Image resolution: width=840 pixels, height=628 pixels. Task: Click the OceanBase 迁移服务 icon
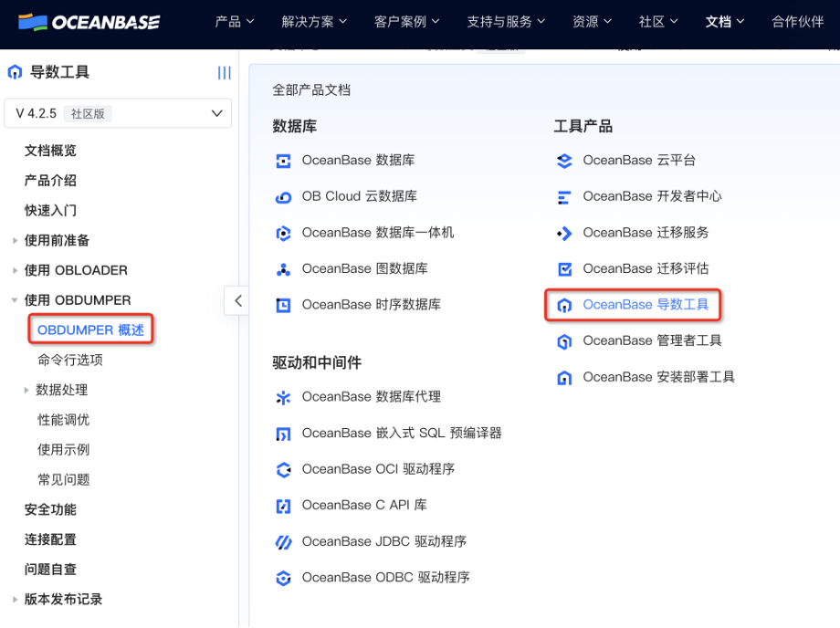[564, 234]
